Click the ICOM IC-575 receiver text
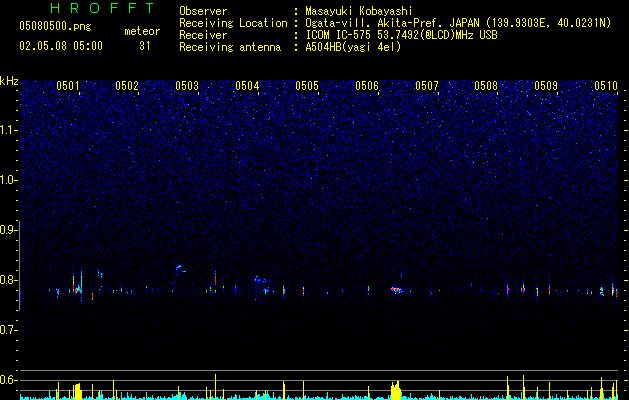Viewport: 629px width, 400px height. (x=402, y=35)
